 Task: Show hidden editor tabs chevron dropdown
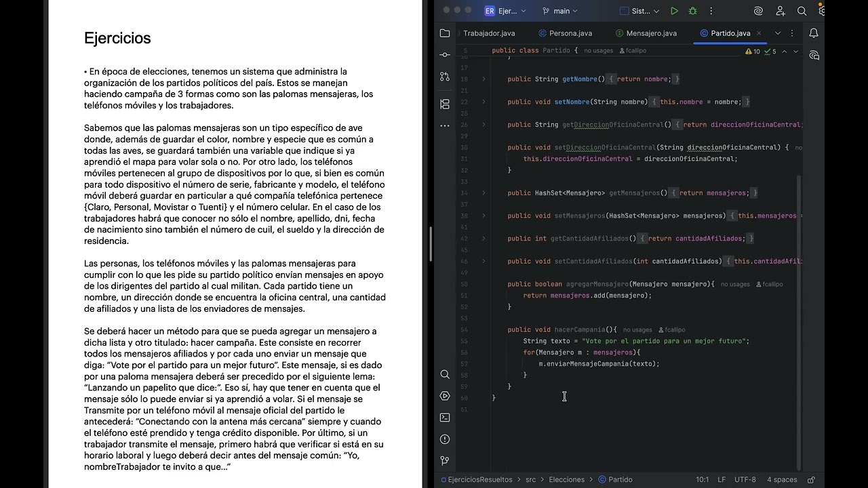[778, 33]
